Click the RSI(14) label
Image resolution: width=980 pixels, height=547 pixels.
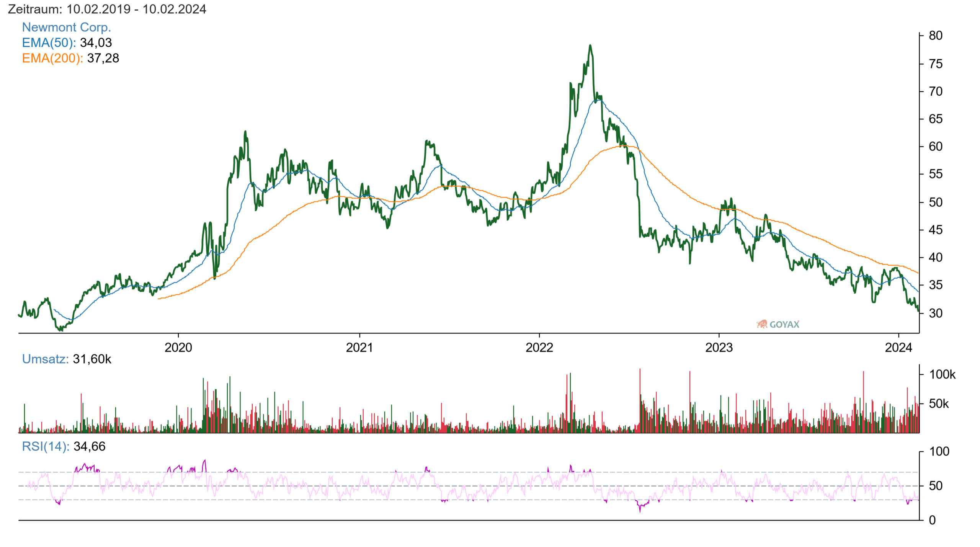pos(46,446)
